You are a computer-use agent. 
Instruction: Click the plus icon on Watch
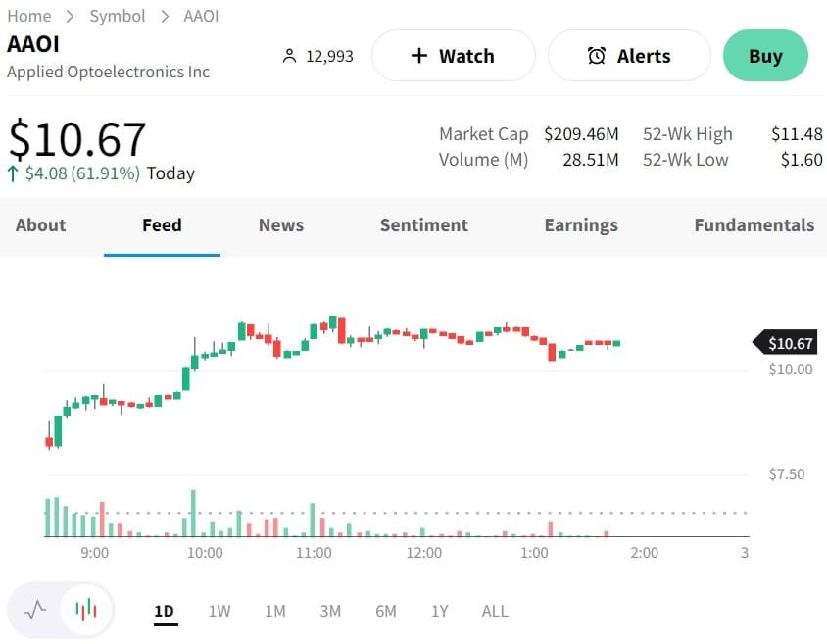419,56
